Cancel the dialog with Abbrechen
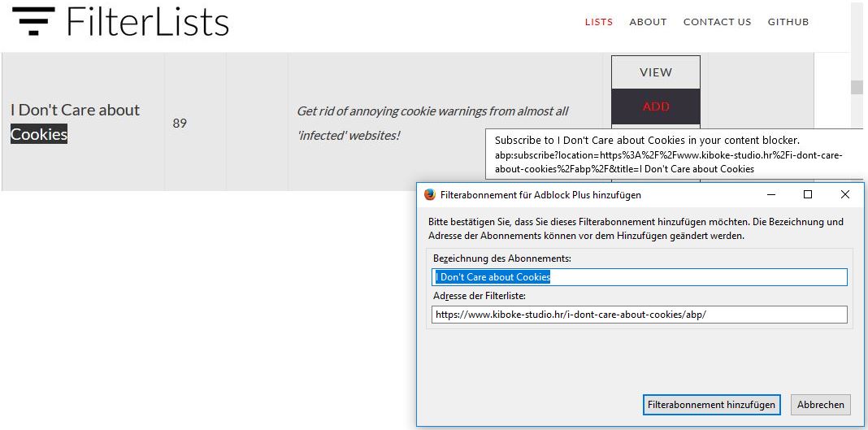The image size is (868, 430). pyautogui.click(x=820, y=405)
